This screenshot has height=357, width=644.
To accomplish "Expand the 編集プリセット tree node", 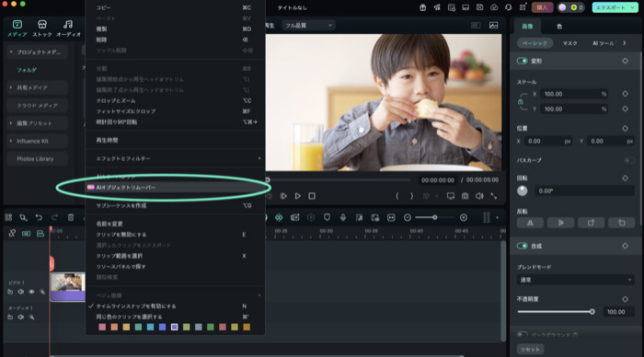I will pyautogui.click(x=11, y=123).
